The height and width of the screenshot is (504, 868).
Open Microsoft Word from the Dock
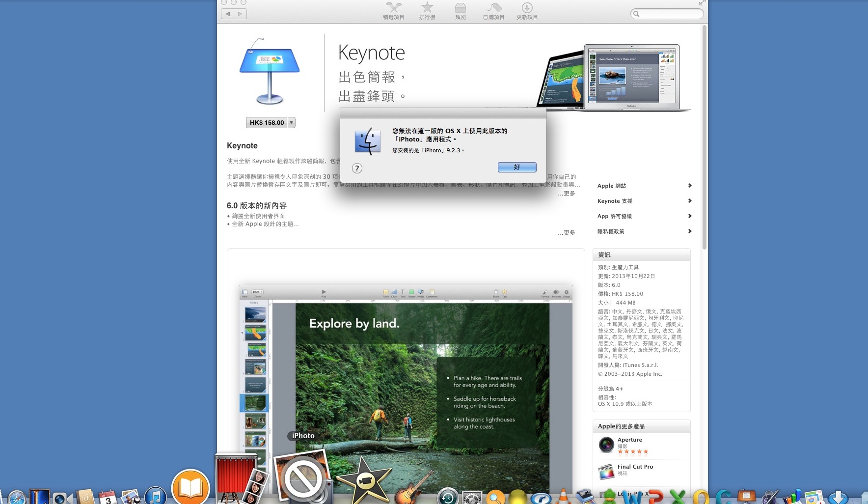(x=632, y=497)
